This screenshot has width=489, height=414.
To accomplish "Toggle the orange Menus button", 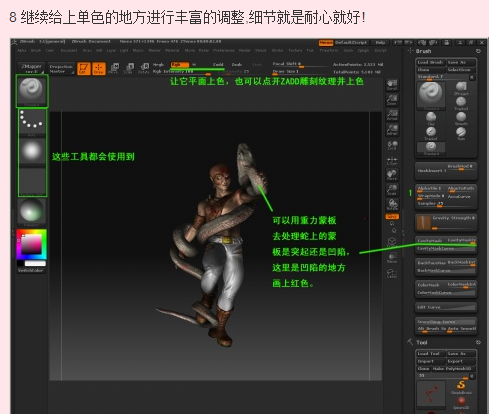I will (x=326, y=43).
